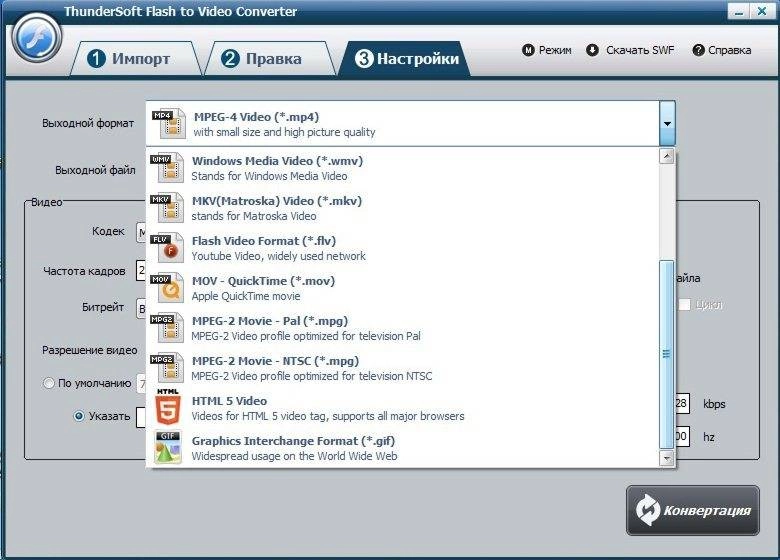The width and height of the screenshot is (780, 560).
Task: Collapse the output format dropdown arrow
Action: [x=667, y=123]
